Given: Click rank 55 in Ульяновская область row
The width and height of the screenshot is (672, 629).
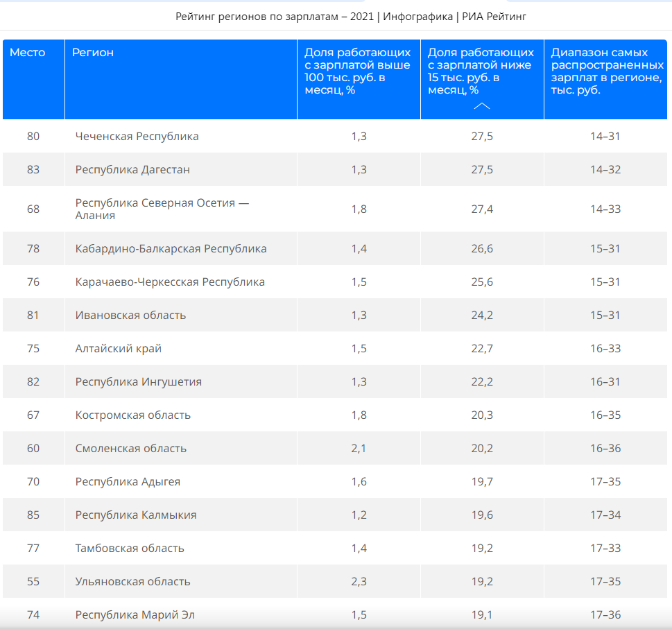Looking at the screenshot, I should [x=33, y=581].
